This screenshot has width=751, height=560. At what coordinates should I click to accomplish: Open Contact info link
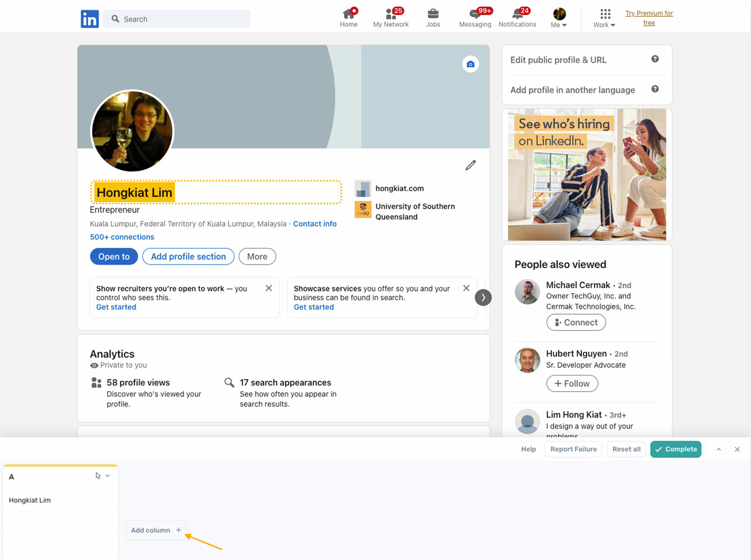(x=315, y=224)
